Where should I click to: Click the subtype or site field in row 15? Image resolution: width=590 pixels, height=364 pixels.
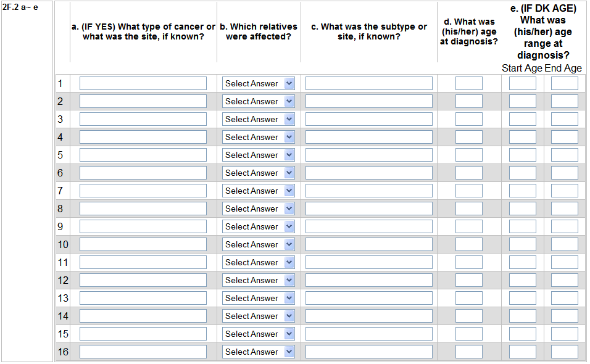click(x=369, y=334)
